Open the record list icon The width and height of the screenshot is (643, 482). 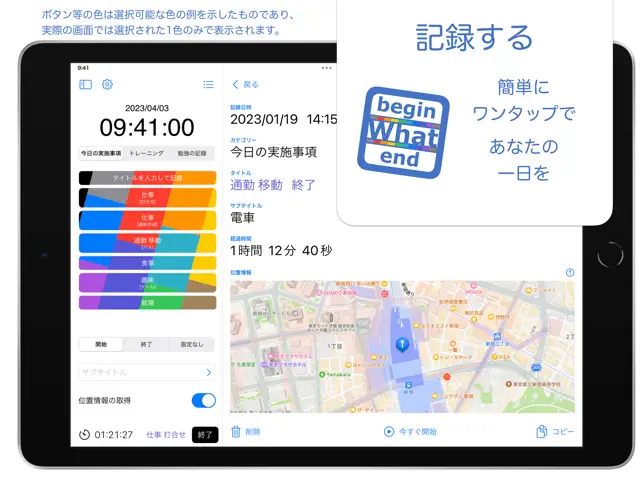208,85
